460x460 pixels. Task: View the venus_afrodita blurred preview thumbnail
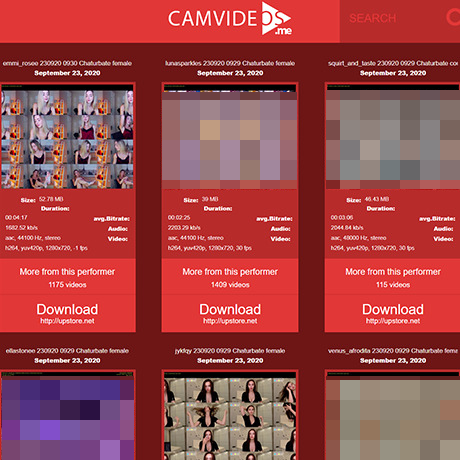pos(393,416)
